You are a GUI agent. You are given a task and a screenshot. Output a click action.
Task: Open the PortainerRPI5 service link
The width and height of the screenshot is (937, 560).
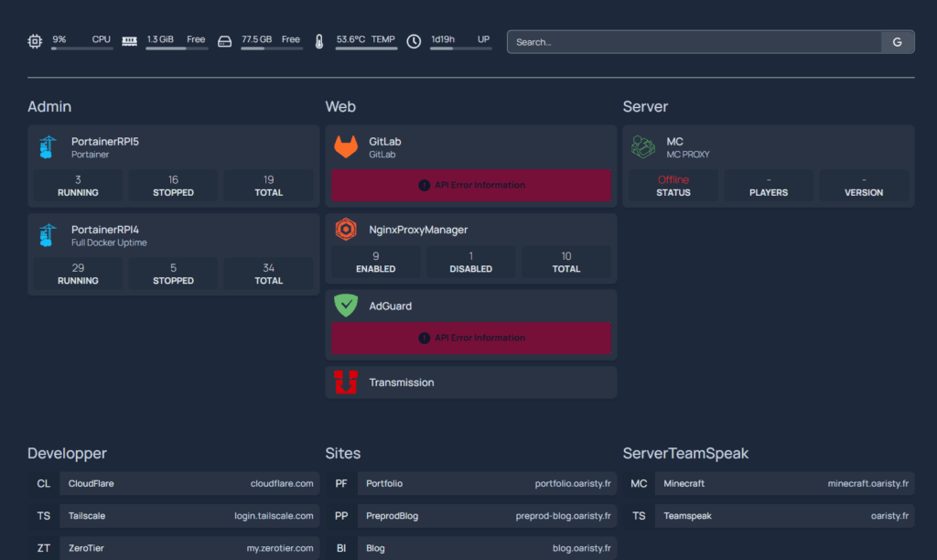point(105,142)
